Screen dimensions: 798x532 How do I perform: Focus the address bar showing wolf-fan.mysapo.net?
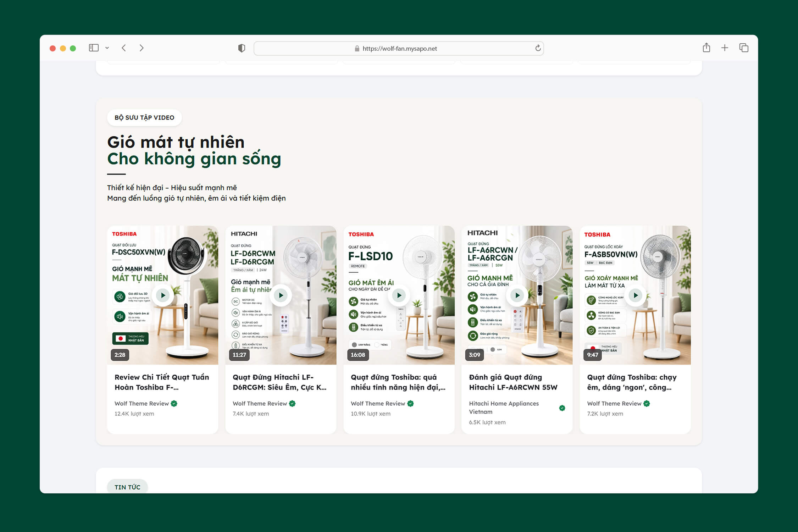coord(399,48)
